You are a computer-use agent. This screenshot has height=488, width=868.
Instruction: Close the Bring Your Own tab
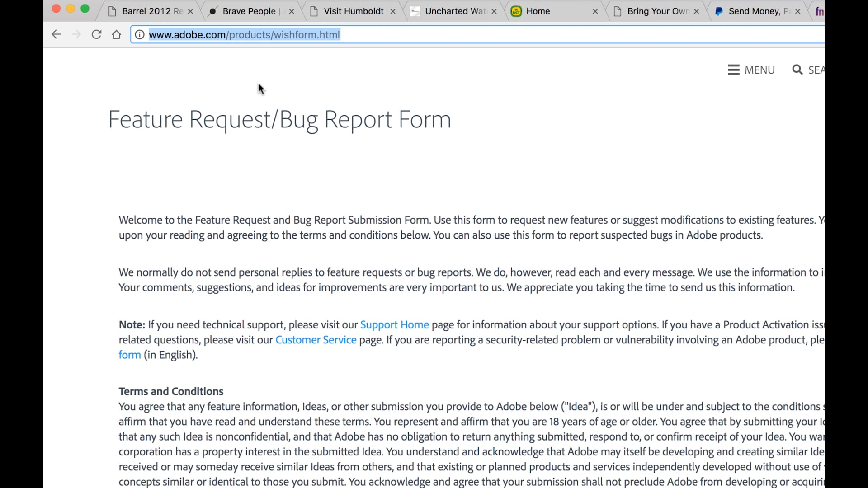(697, 12)
